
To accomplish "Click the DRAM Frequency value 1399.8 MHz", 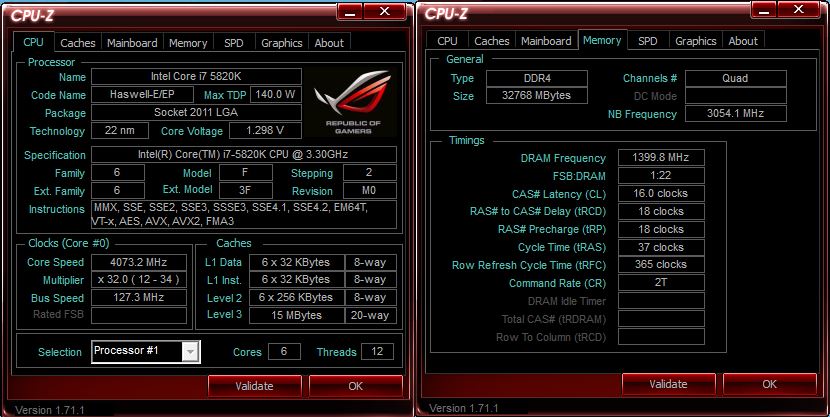I will tap(661, 157).
